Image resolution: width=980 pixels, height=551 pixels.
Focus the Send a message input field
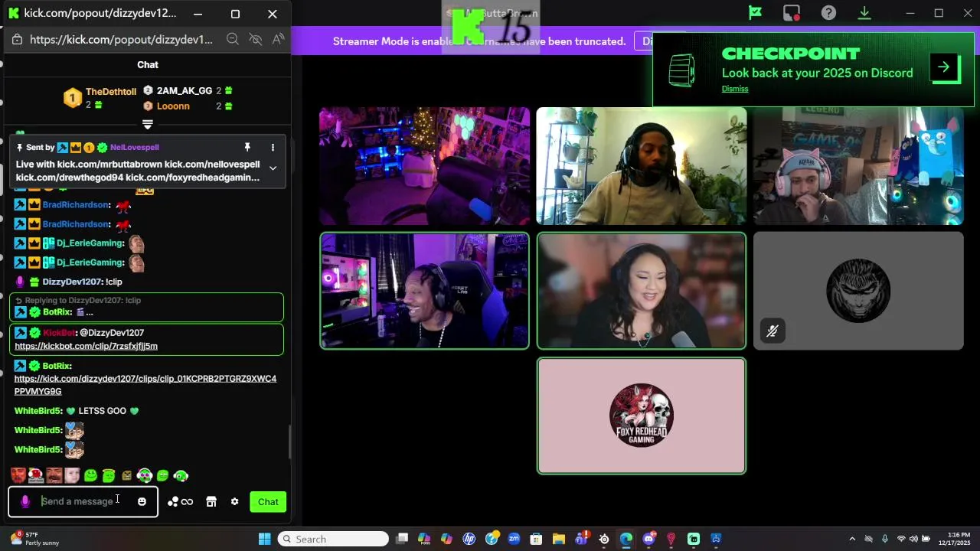pyautogui.click(x=84, y=502)
